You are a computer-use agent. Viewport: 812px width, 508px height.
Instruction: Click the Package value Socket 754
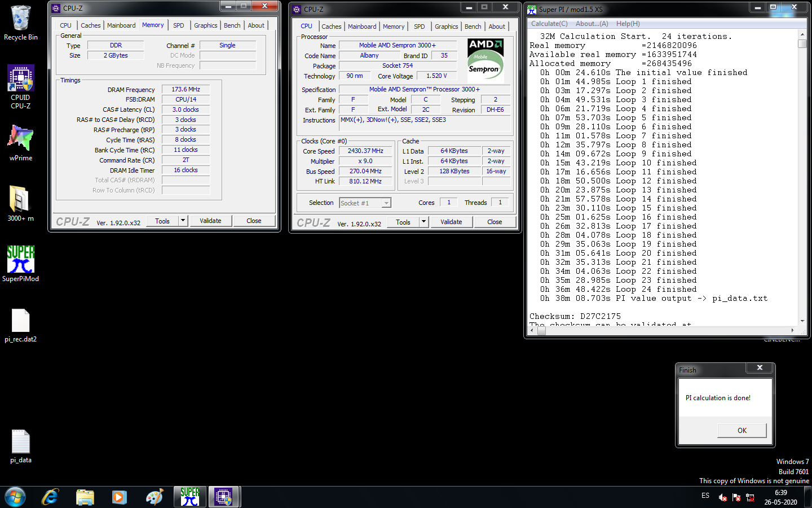398,65
